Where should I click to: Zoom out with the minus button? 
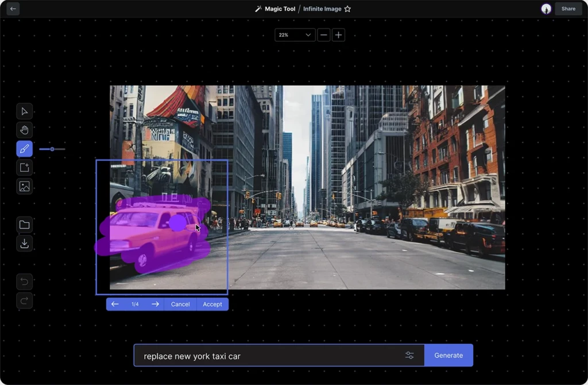[x=324, y=35]
